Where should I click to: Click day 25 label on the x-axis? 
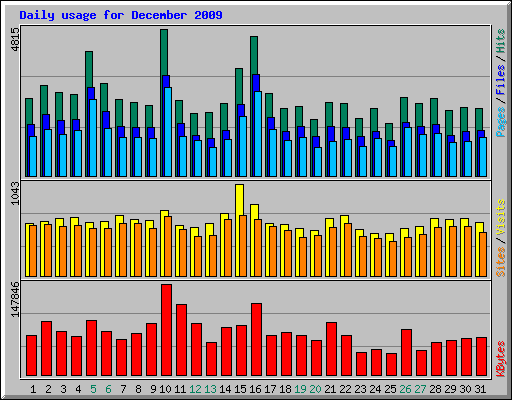[390, 389]
